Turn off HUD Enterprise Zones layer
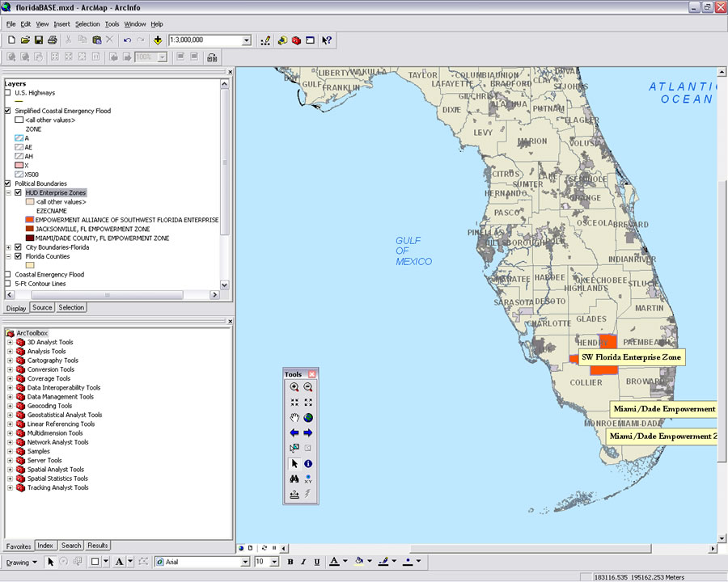 tap(18, 193)
